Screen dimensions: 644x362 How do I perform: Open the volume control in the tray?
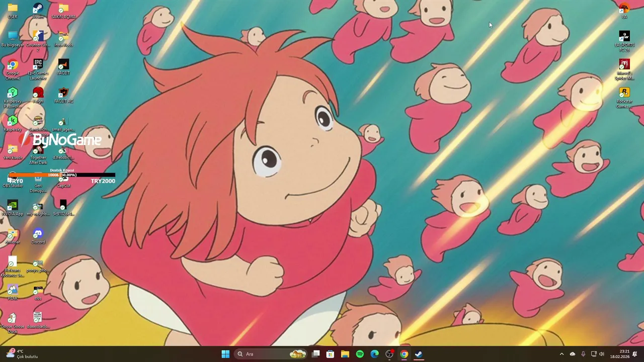[x=602, y=354]
